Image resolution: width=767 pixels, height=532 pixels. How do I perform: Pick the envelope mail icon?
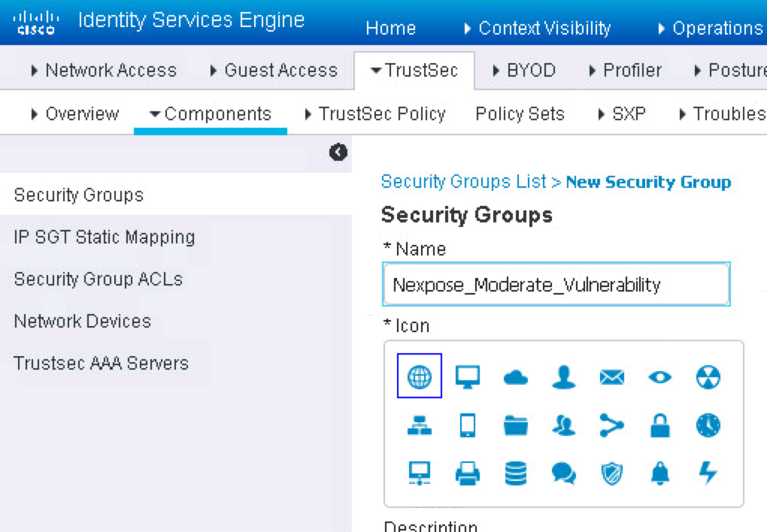pyautogui.click(x=611, y=377)
